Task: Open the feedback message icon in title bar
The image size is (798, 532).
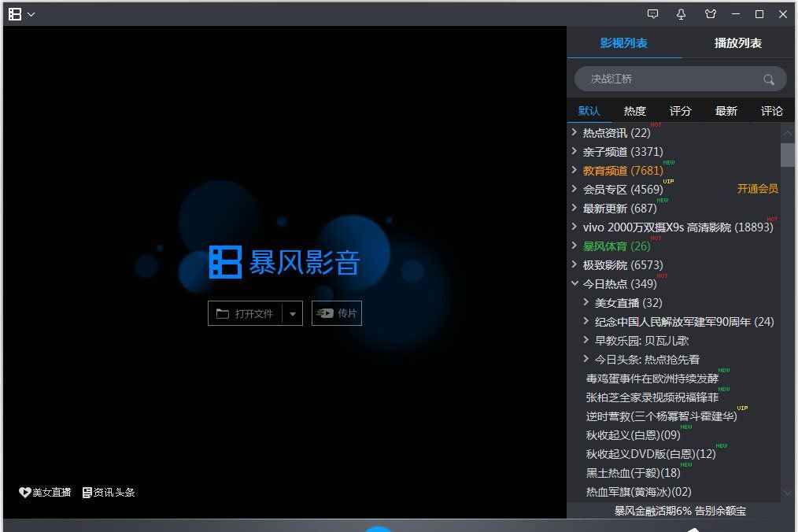Action: pos(652,14)
